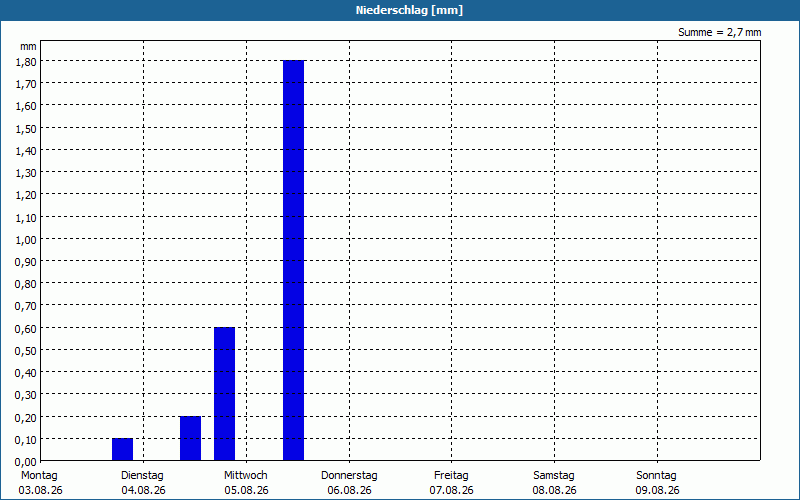Select the Dienstag 04.08.26 axis label
The height and width of the screenshot is (500, 800).
143,483
